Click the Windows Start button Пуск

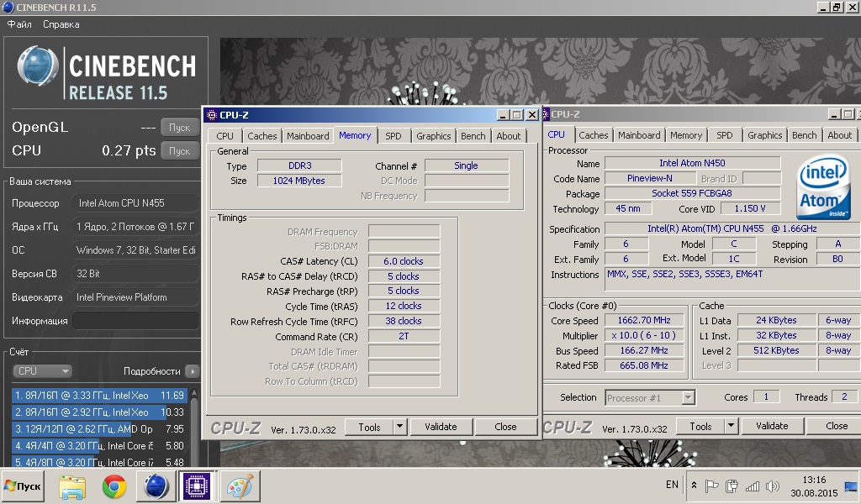pos(23,486)
